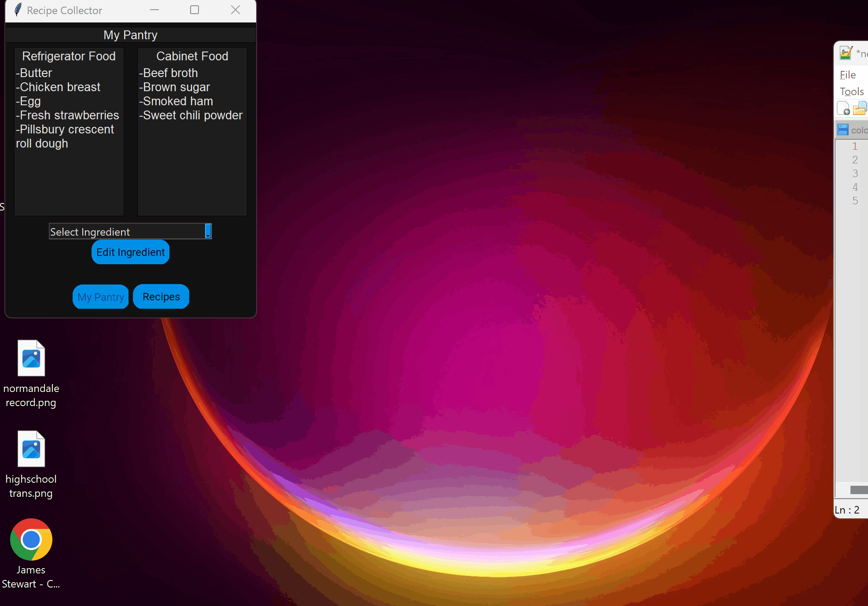Open the Tools menu in Notepad++

click(x=851, y=92)
